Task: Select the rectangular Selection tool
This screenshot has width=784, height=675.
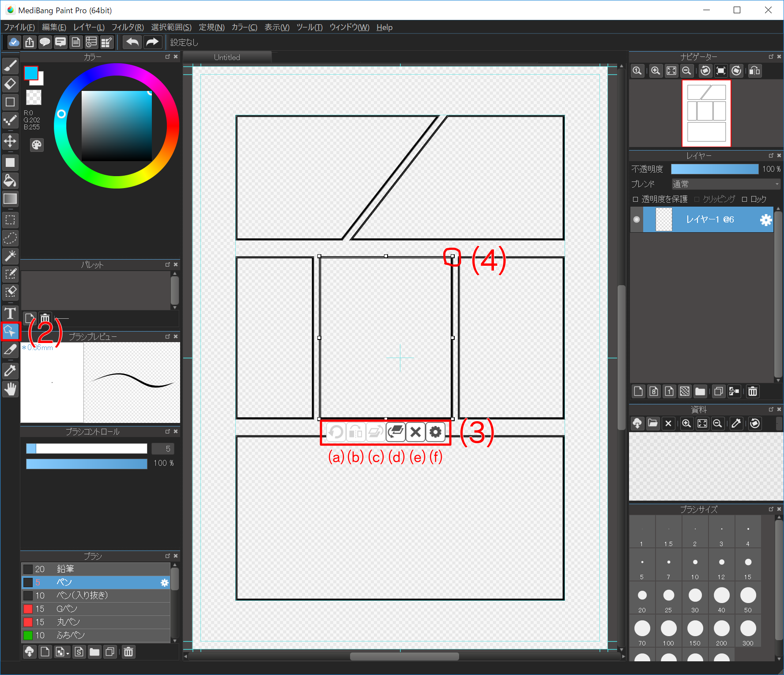Action: (10, 220)
